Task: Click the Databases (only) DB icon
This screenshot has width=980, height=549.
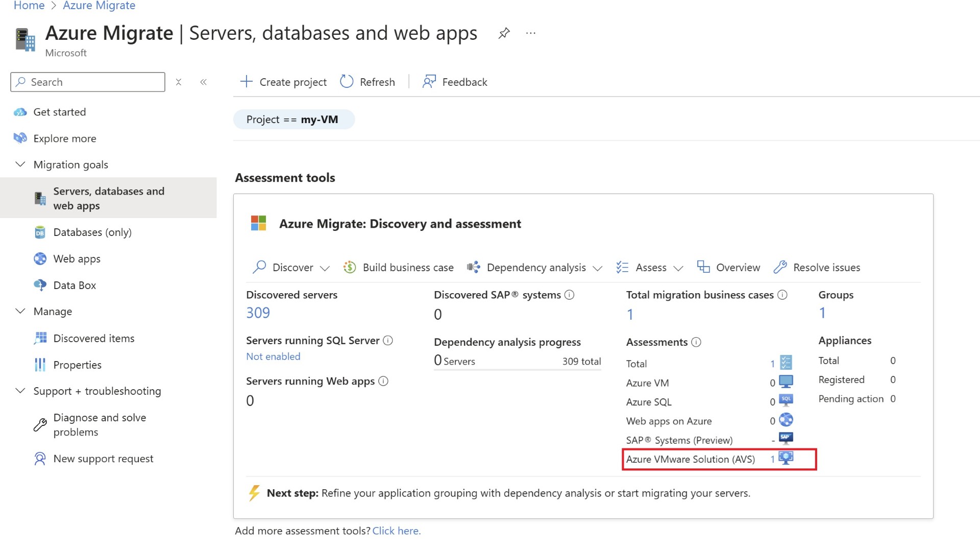Action: tap(40, 232)
